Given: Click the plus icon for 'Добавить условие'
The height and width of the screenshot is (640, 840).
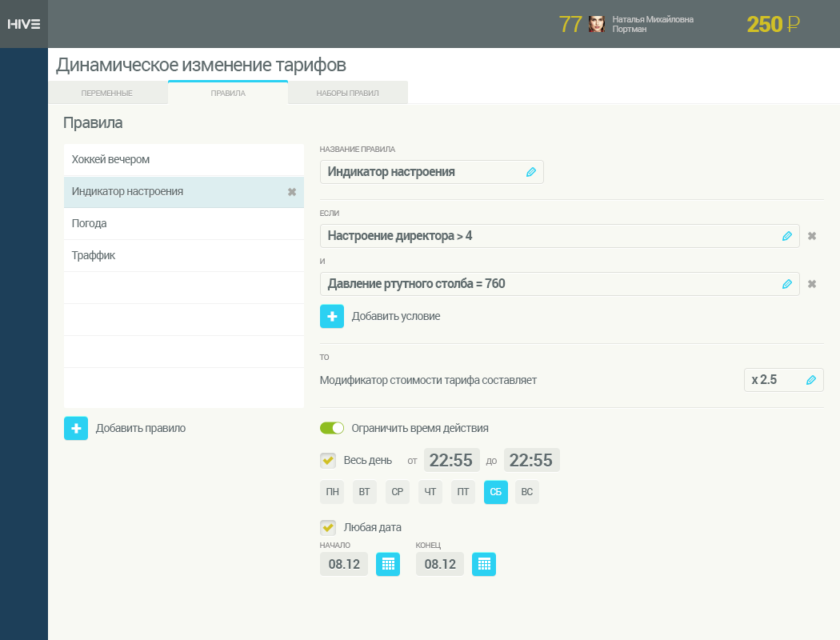Looking at the screenshot, I should (x=332, y=316).
